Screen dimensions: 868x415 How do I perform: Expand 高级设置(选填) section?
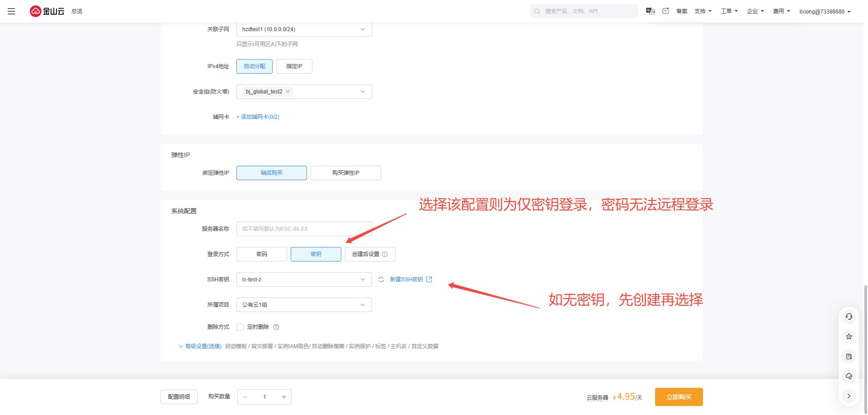point(200,346)
